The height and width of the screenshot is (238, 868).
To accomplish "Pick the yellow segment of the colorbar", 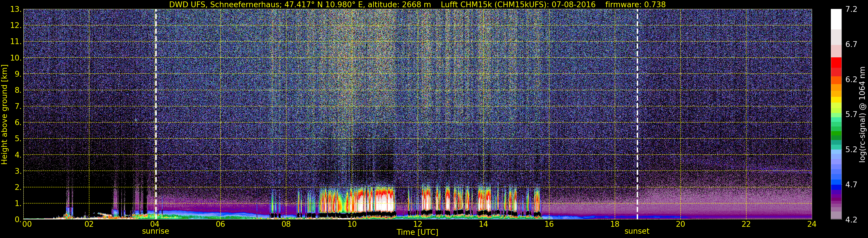I will pos(836,100).
